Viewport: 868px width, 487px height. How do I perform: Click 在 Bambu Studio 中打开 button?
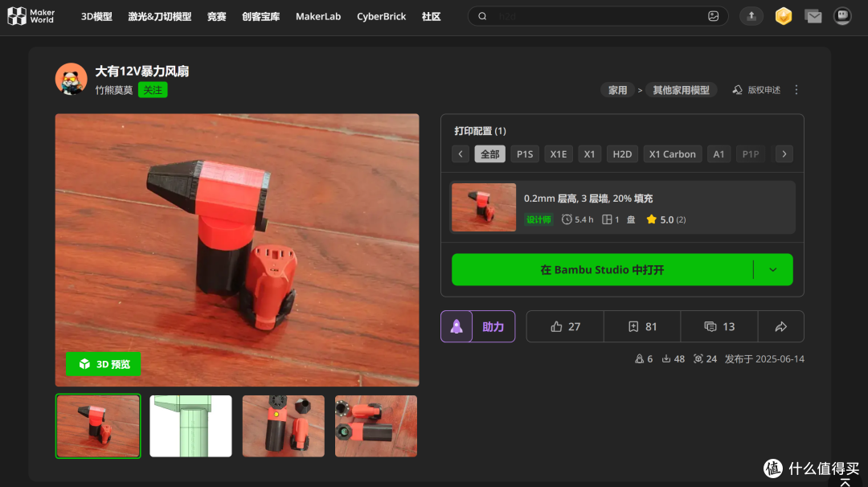tap(602, 269)
